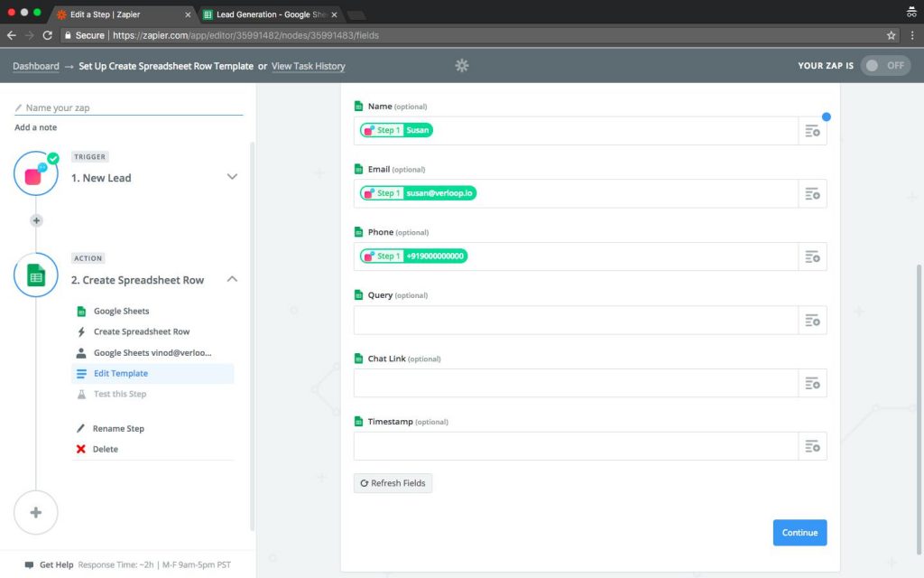Screen dimensions: 924x578
Task: Add a step between trigger and action
Action: click(36, 220)
